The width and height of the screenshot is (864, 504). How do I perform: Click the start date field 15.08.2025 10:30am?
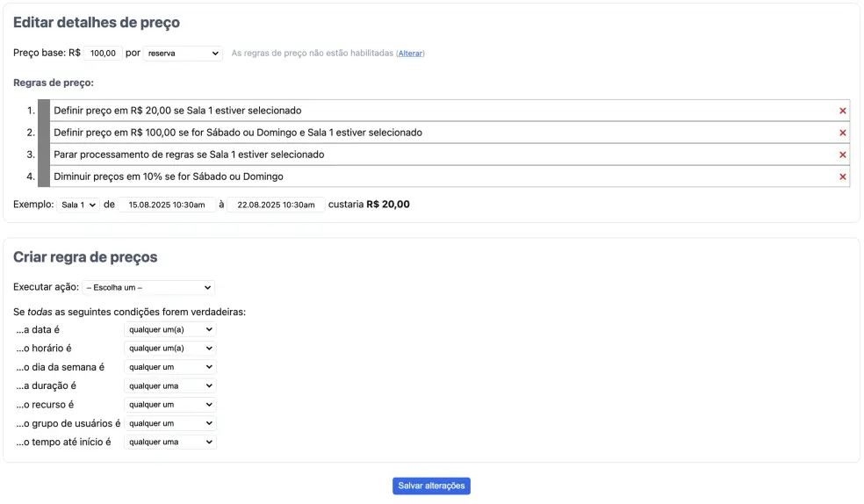tap(167, 205)
